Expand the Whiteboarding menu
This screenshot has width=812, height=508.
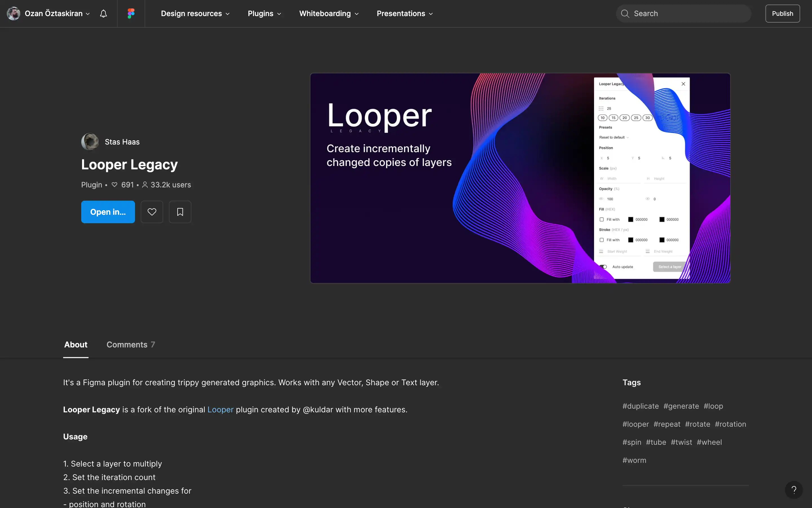coord(329,14)
